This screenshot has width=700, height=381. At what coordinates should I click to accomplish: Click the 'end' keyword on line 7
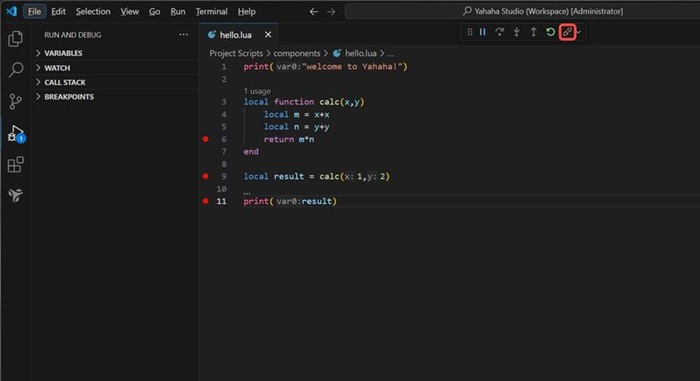tap(251, 152)
